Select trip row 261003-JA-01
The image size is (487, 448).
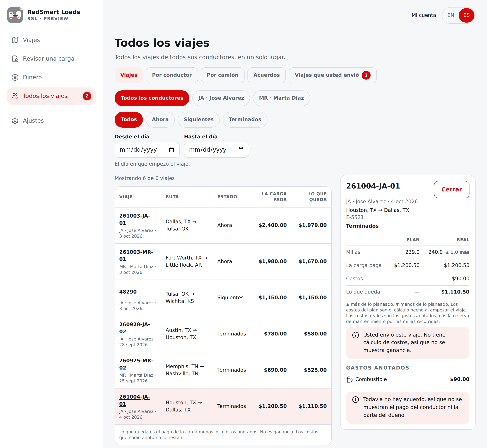[x=223, y=225]
